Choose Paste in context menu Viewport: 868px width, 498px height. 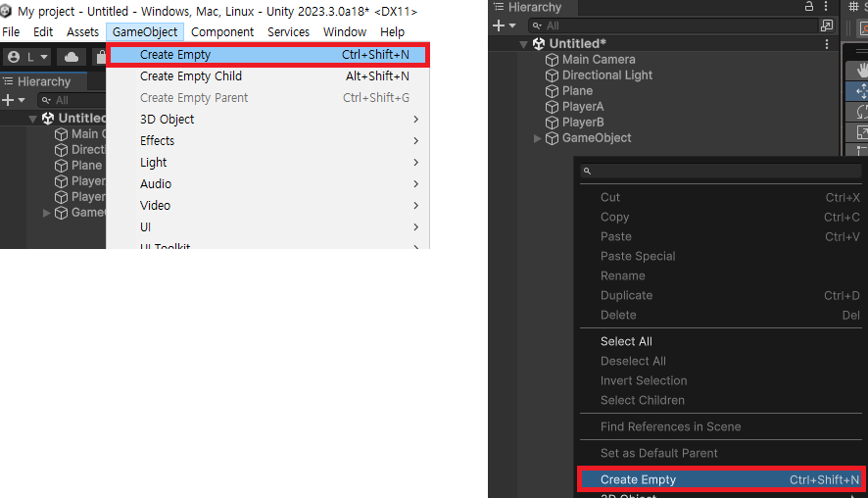coord(721,236)
